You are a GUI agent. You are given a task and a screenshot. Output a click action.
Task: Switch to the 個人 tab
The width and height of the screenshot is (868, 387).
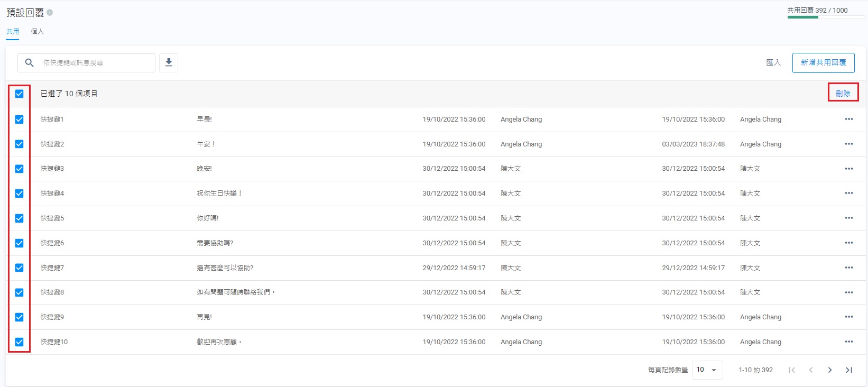pyautogui.click(x=37, y=31)
